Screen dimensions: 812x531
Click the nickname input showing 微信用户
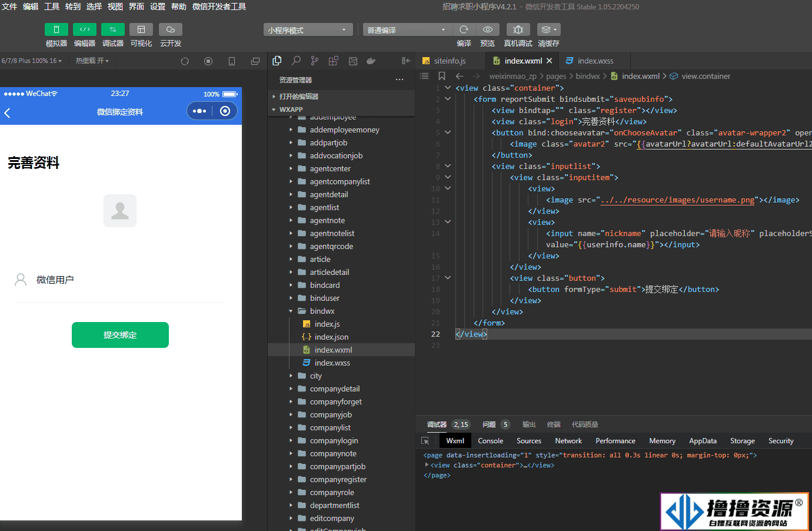point(129,280)
